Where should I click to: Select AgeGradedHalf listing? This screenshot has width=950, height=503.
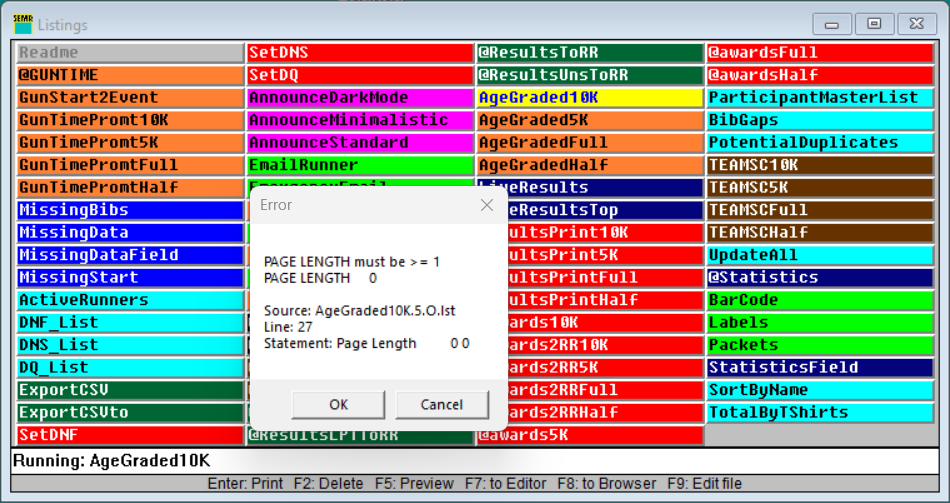tap(590, 165)
